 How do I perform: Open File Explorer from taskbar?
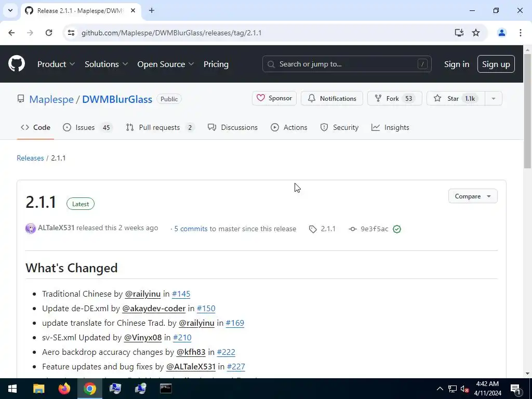pyautogui.click(x=38, y=389)
